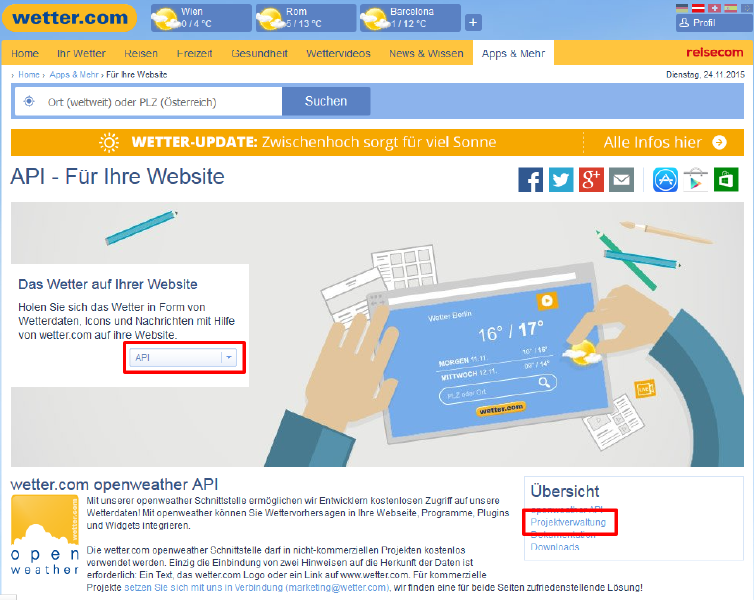Open the Ihr Wetter menu
754x600 pixels.
[81, 53]
